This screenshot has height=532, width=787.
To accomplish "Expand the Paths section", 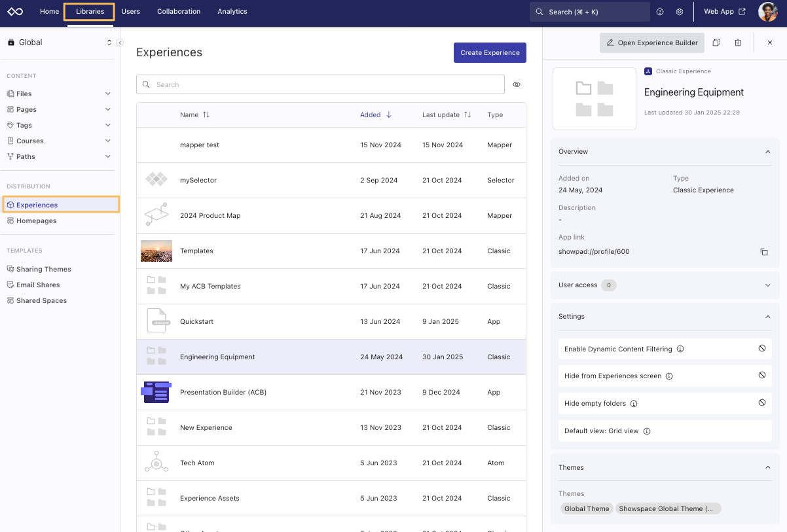I will point(108,156).
